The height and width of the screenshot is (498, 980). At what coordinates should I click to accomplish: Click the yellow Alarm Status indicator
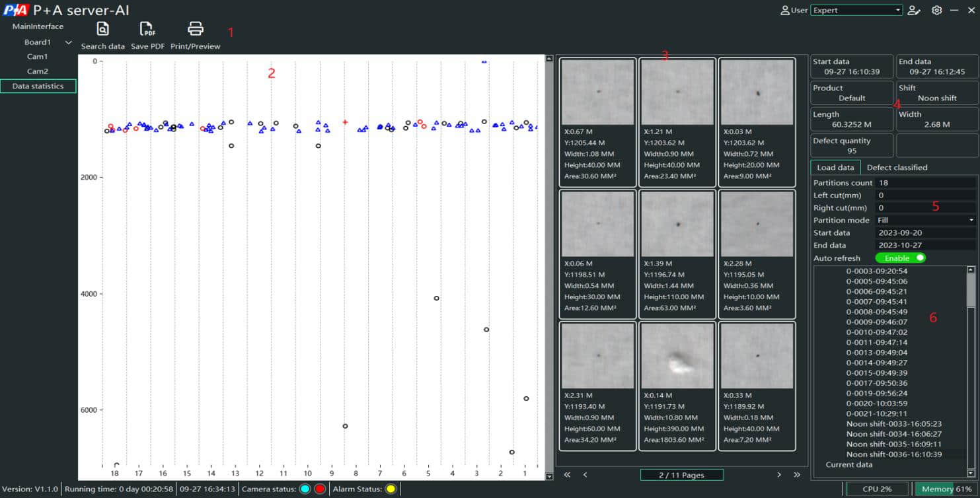pos(391,489)
